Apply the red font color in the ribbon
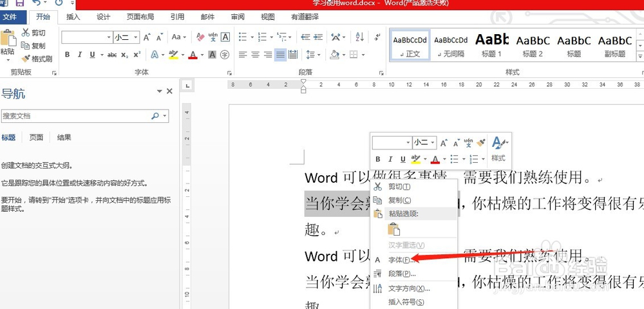 coord(193,55)
